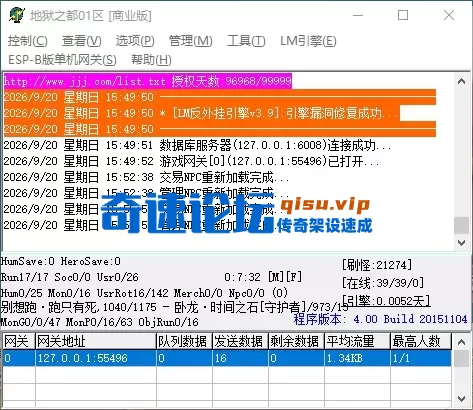Maximize the 地狱之都01区 window
Image resolution: width=473 pixels, height=410 pixels.
pos(403,15)
